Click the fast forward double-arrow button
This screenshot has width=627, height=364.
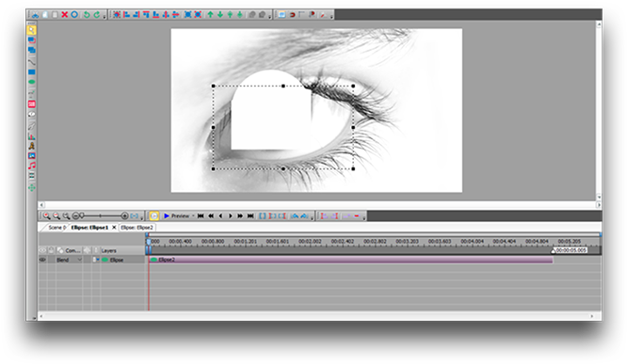click(x=240, y=216)
